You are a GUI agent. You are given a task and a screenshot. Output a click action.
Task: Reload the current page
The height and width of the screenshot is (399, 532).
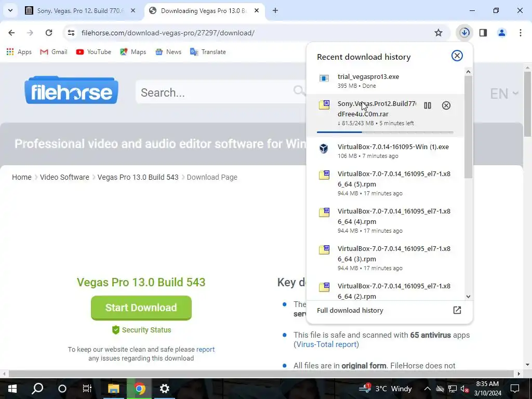click(x=49, y=33)
